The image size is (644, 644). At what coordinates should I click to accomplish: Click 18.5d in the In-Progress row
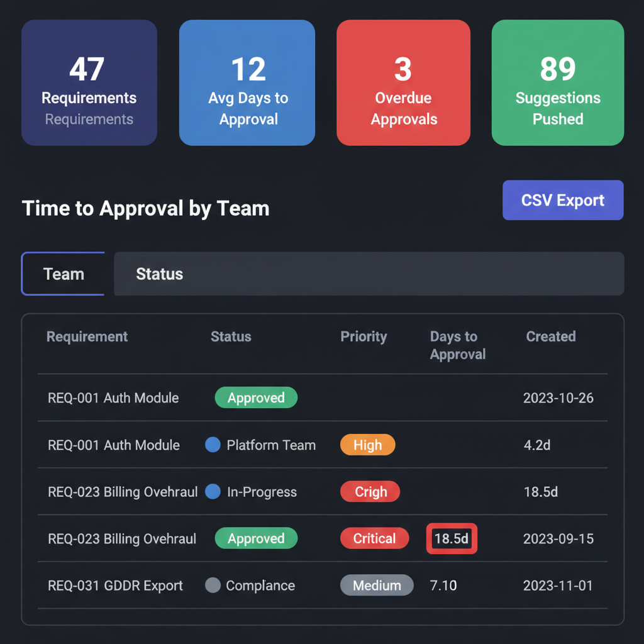click(541, 492)
